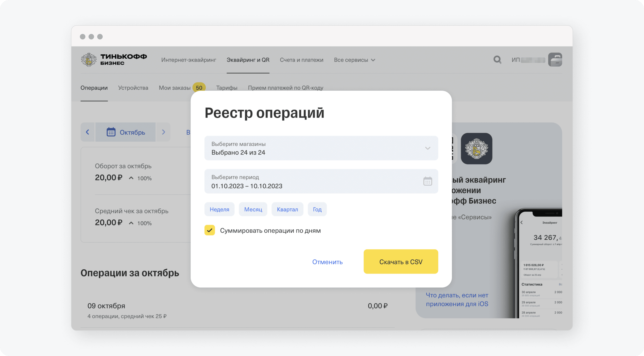This screenshot has height=356, width=644.
Task: Select the Эквайринг и QR tab
Action: (248, 60)
